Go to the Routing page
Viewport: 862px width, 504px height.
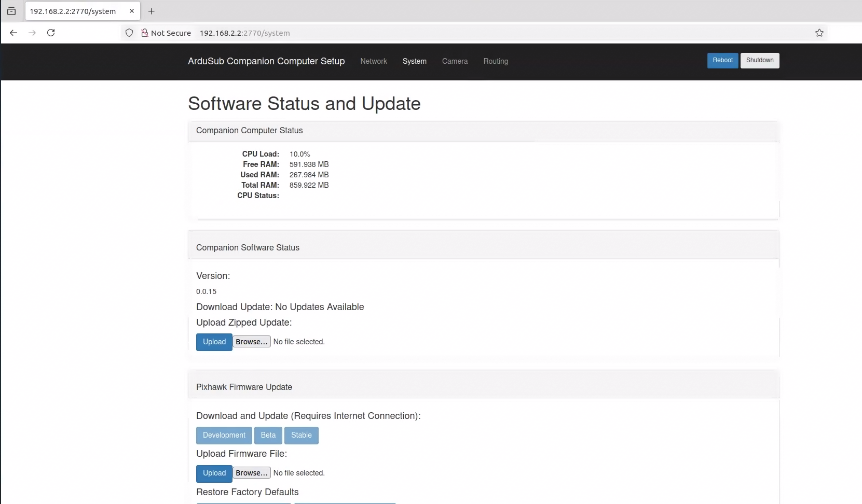(496, 61)
